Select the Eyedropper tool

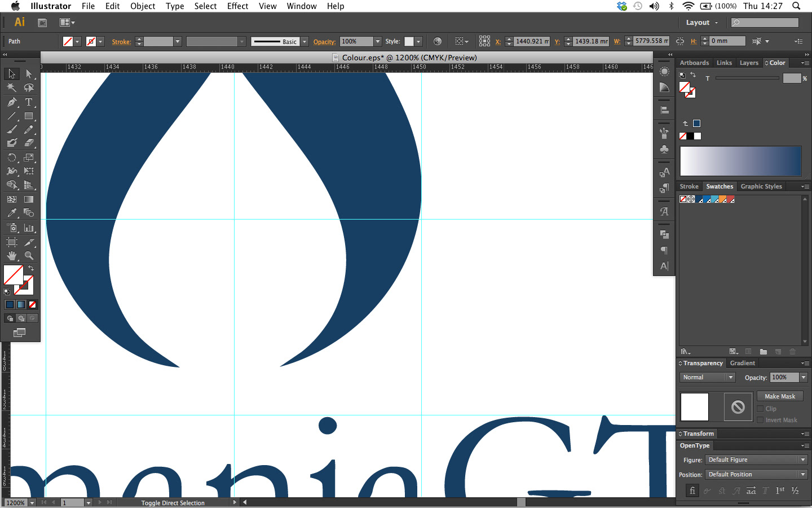pyautogui.click(x=11, y=213)
